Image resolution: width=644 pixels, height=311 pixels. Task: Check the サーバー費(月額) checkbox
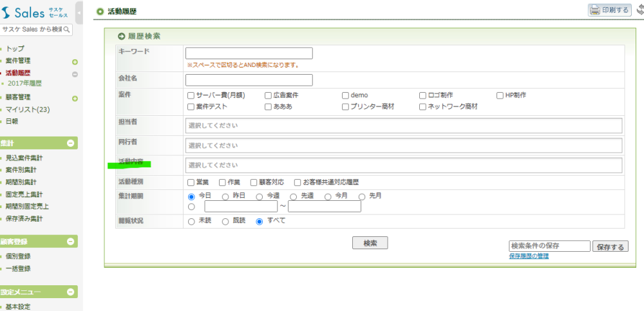click(191, 95)
